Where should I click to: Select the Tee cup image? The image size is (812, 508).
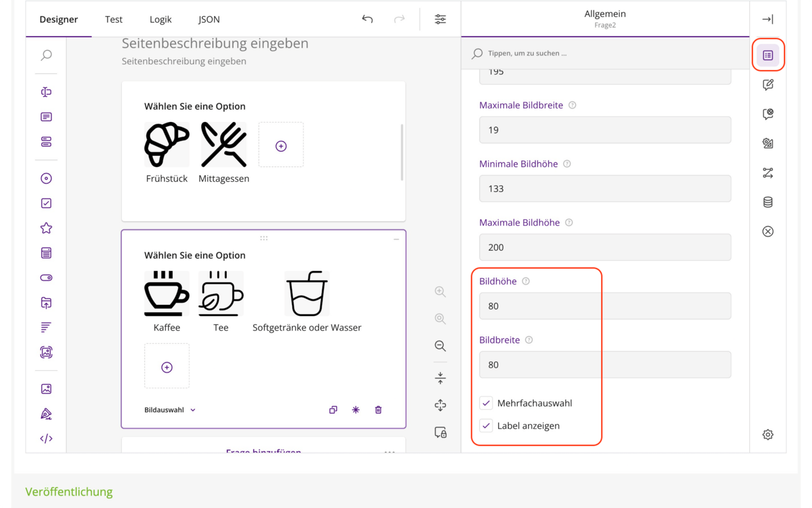pos(221,293)
